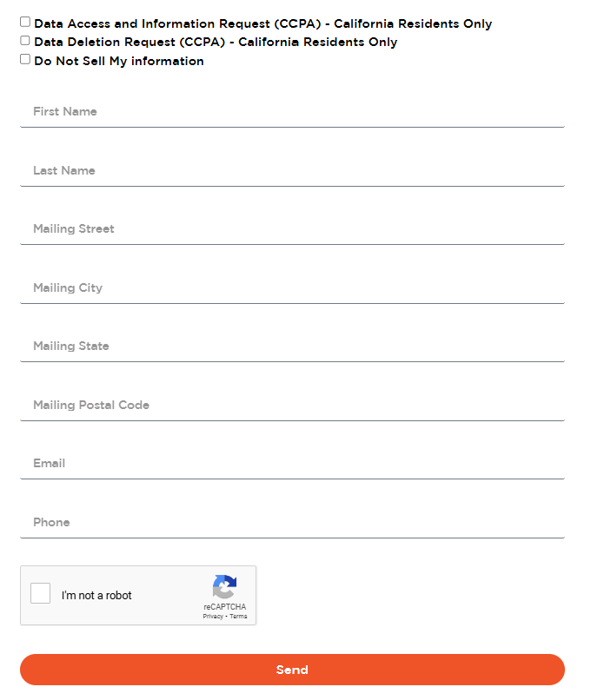Click the Do Not Sell My information label
The image size is (591, 700).
point(119,62)
